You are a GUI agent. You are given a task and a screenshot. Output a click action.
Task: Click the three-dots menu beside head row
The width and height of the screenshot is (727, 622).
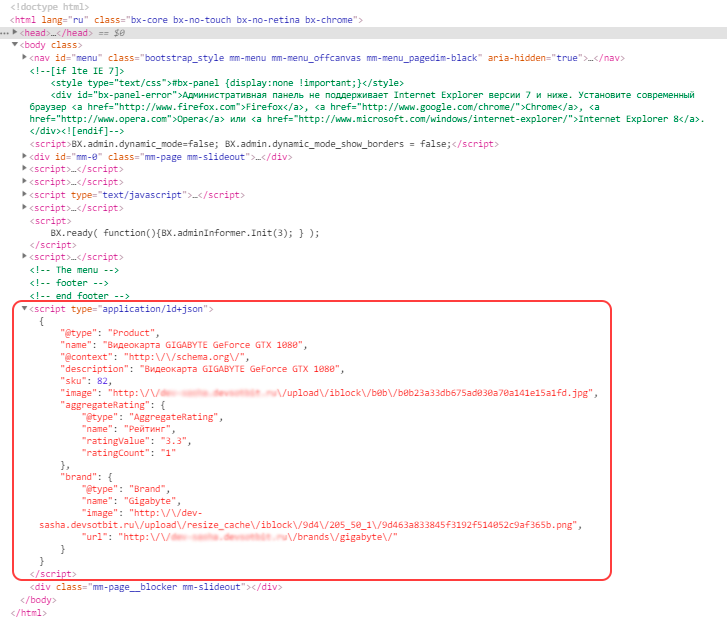pyautogui.click(x=5, y=33)
